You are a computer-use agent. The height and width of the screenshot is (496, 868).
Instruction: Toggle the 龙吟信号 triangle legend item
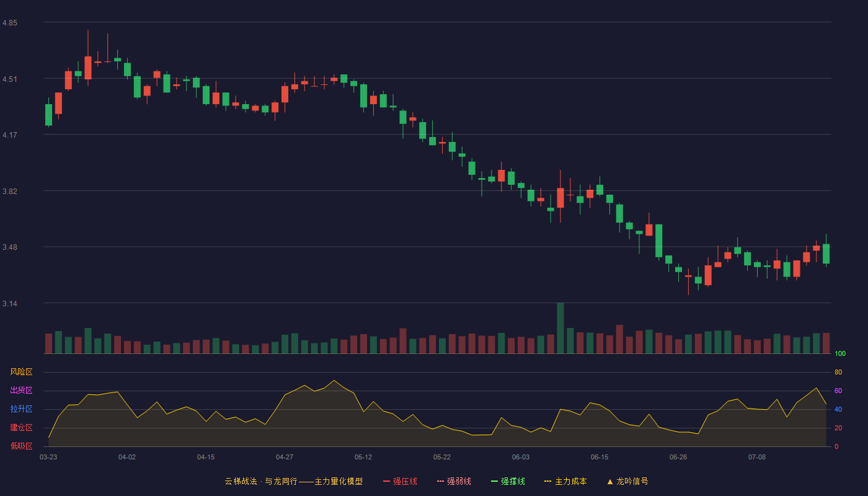pyautogui.click(x=627, y=481)
